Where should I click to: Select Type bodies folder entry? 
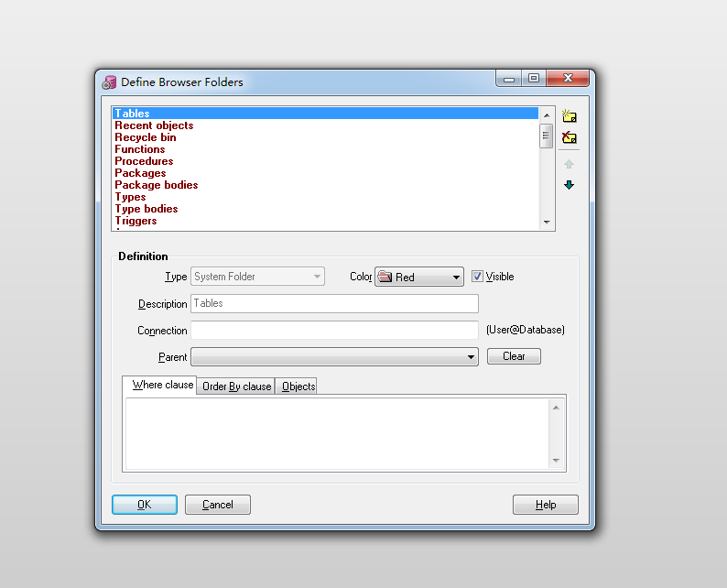[325, 209]
